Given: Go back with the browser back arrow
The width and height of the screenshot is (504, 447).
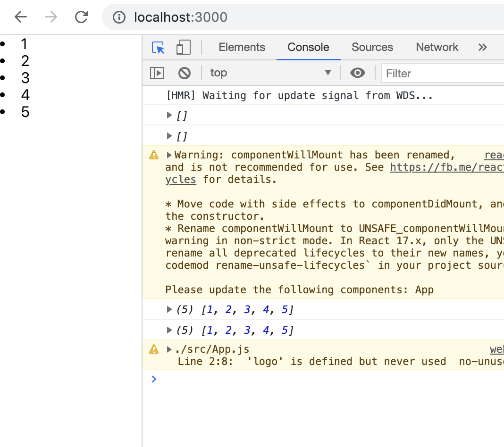Looking at the screenshot, I should (21, 17).
